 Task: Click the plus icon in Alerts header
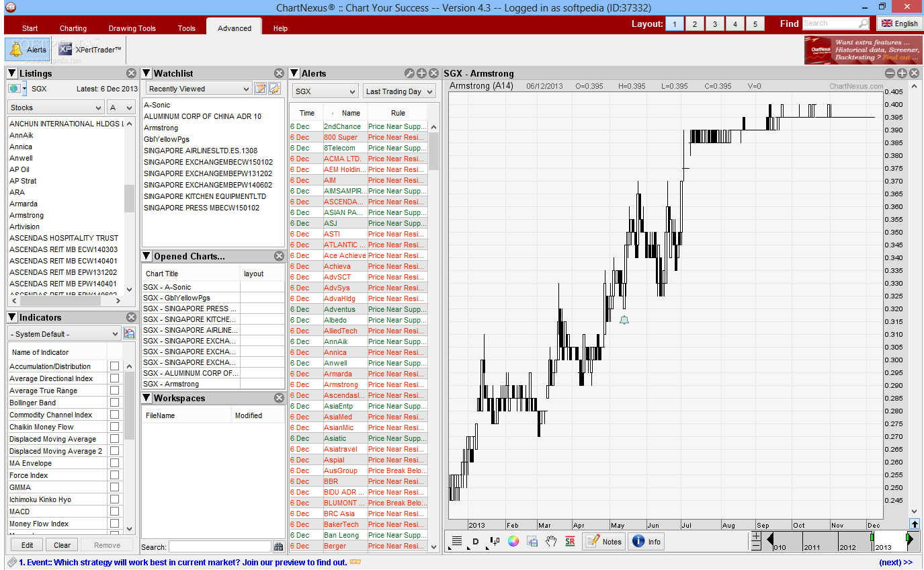coord(421,73)
